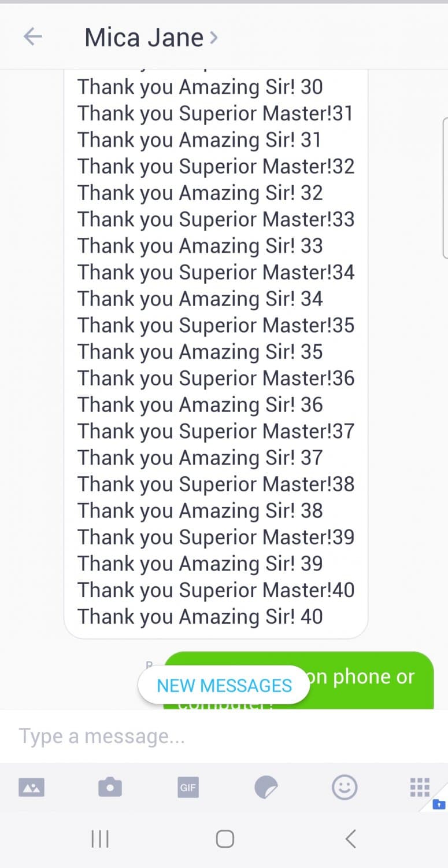Open the Mica Jane contact name

pos(144,38)
